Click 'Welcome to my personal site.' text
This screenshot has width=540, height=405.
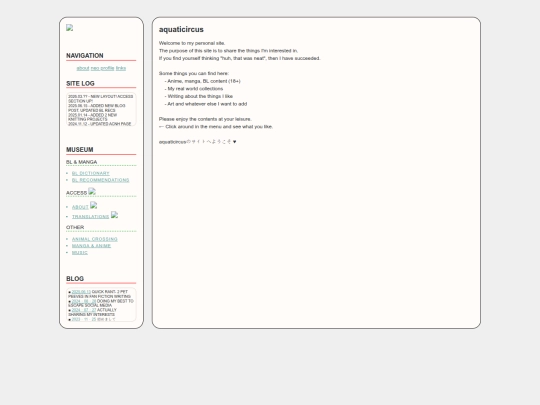(192, 43)
